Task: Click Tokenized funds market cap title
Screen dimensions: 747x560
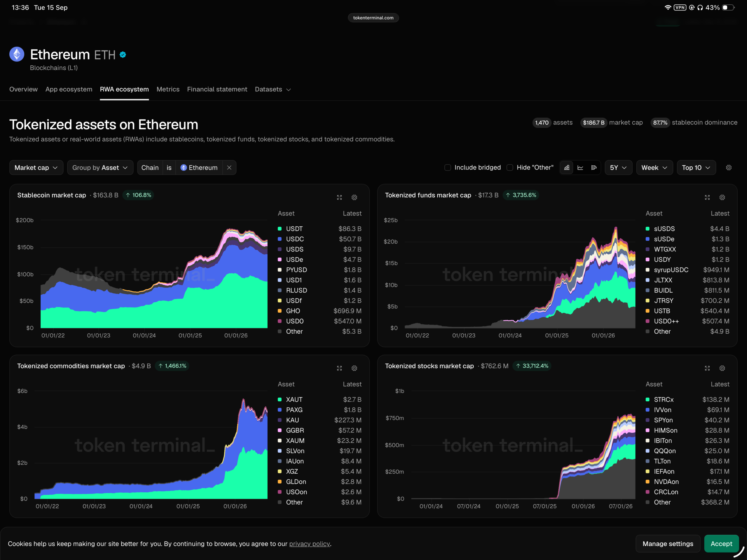Action: [x=428, y=195]
